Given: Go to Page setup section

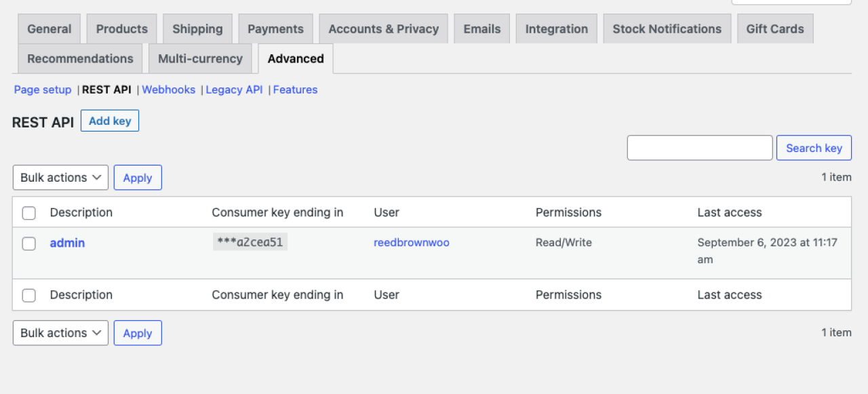Looking at the screenshot, I should 43,90.
